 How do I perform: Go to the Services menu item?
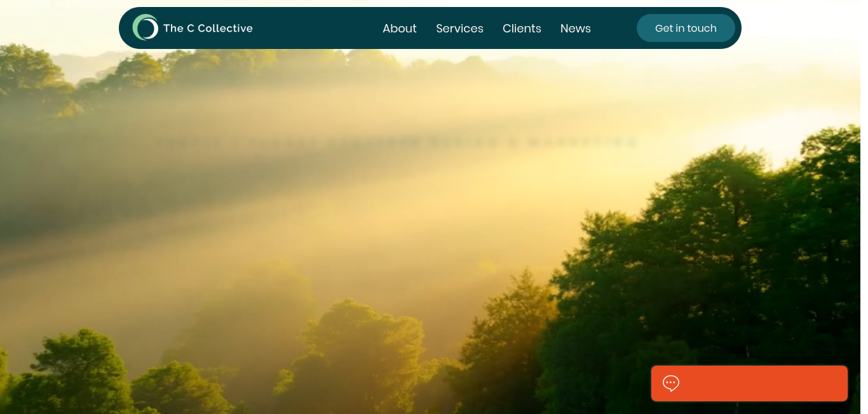[x=459, y=29]
